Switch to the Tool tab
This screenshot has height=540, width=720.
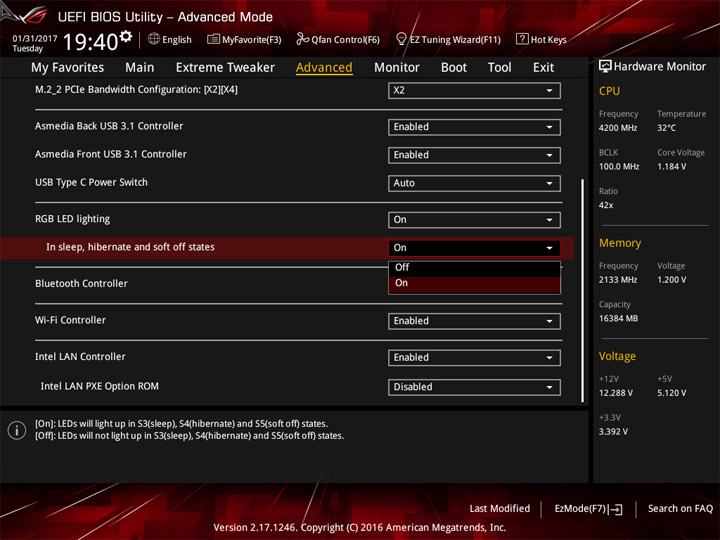[x=500, y=68]
